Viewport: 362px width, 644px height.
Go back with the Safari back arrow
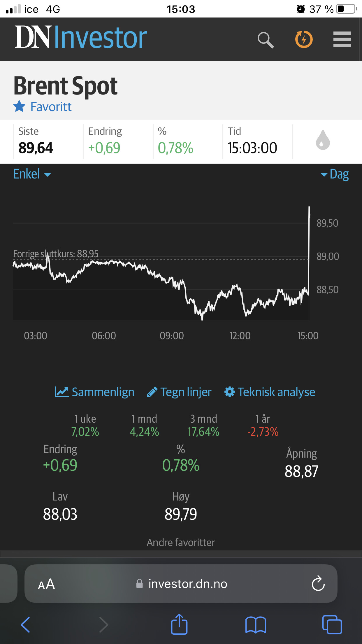coord(26,624)
